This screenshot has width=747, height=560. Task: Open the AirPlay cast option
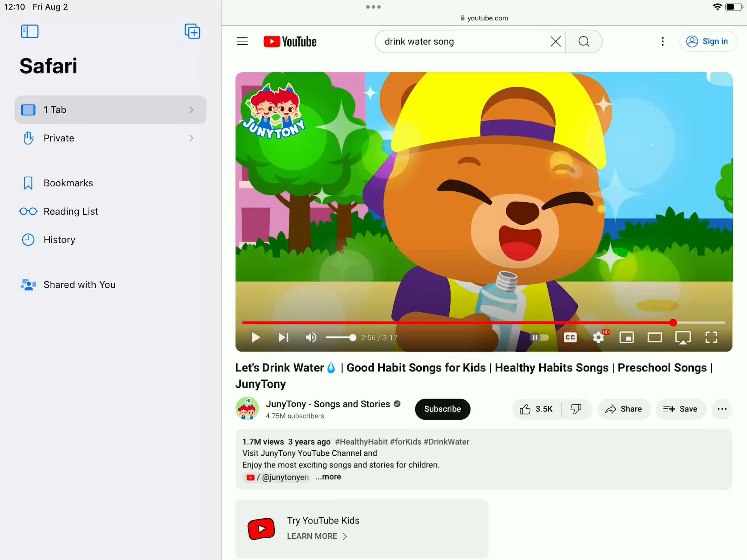683,338
